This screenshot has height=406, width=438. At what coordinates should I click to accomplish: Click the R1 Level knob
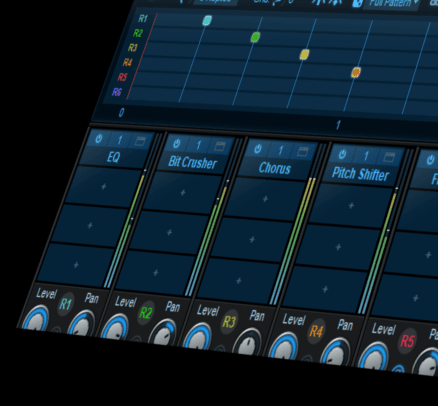[36, 317]
